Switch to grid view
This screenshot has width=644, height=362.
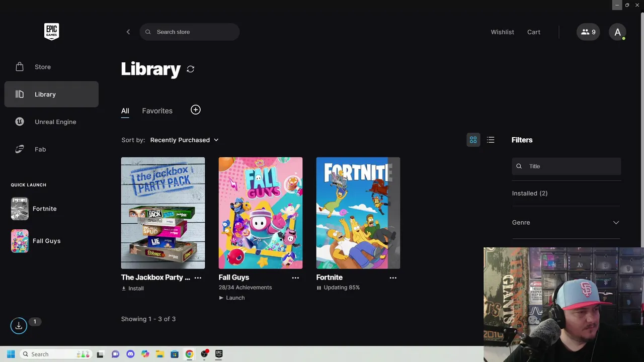point(473,140)
